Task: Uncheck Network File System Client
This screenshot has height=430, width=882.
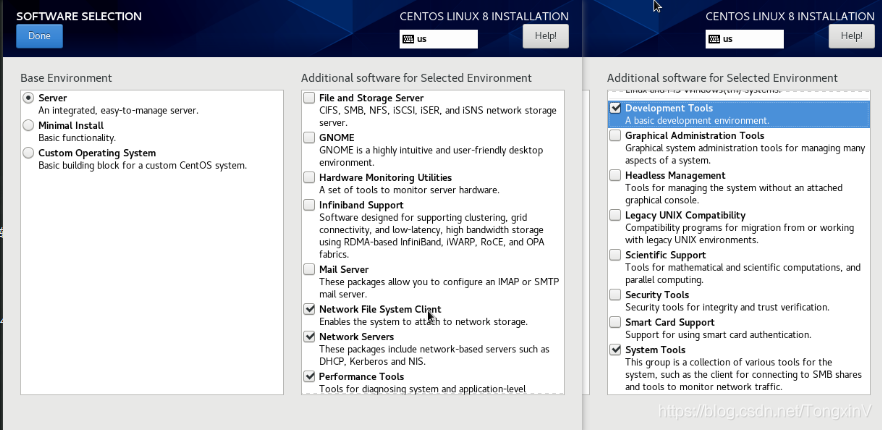Action: (309, 309)
